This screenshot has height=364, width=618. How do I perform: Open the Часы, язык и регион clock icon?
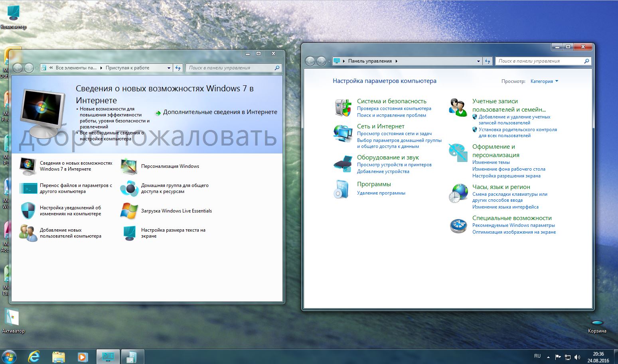pyautogui.click(x=458, y=193)
